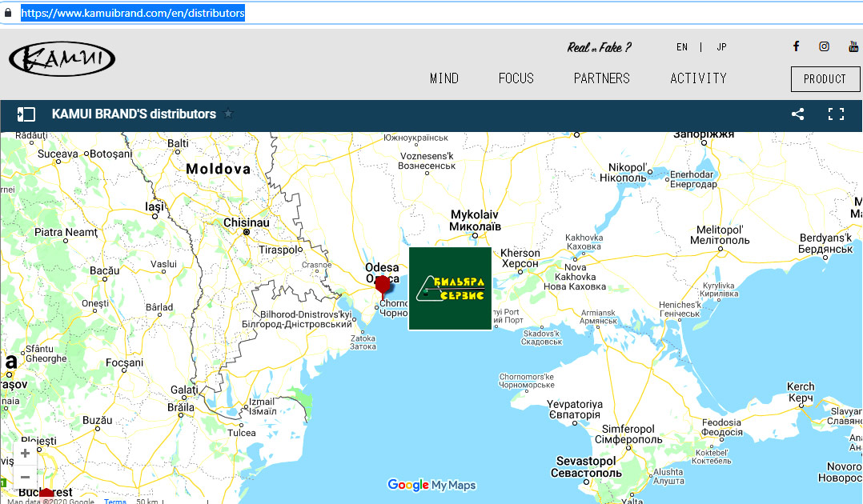The height and width of the screenshot is (504, 863).
Task: Click the PRODUCT button
Action: pyautogui.click(x=825, y=79)
